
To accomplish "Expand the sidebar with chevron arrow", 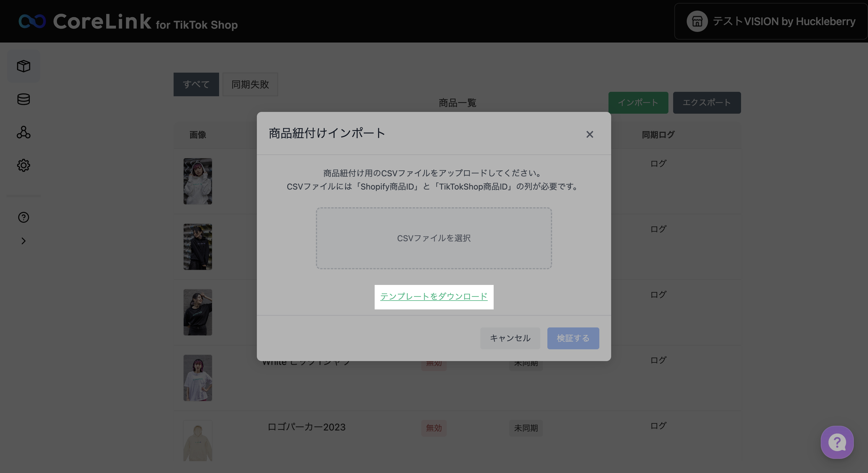I will coord(24,241).
